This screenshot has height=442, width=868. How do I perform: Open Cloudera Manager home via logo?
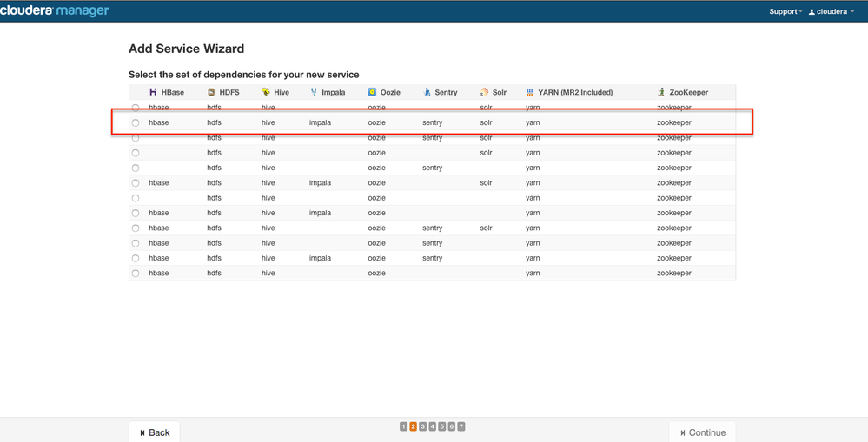[55, 11]
